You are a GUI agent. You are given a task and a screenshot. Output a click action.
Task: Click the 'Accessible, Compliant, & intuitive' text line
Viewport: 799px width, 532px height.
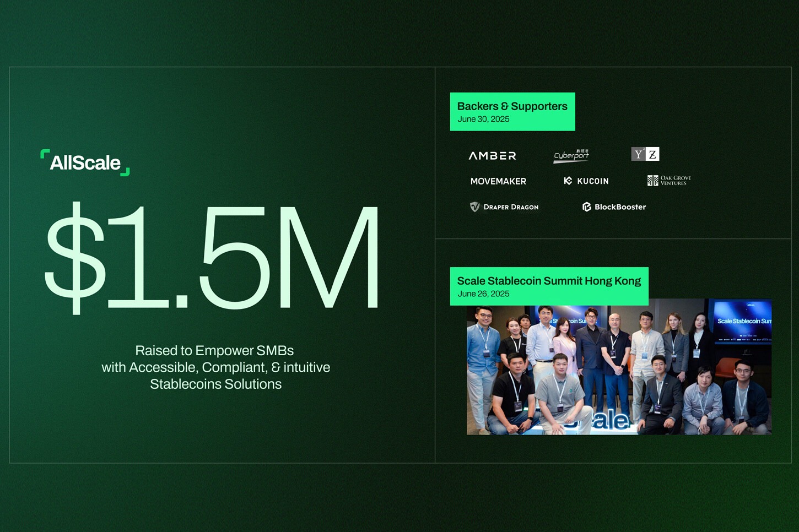pyautogui.click(x=215, y=367)
